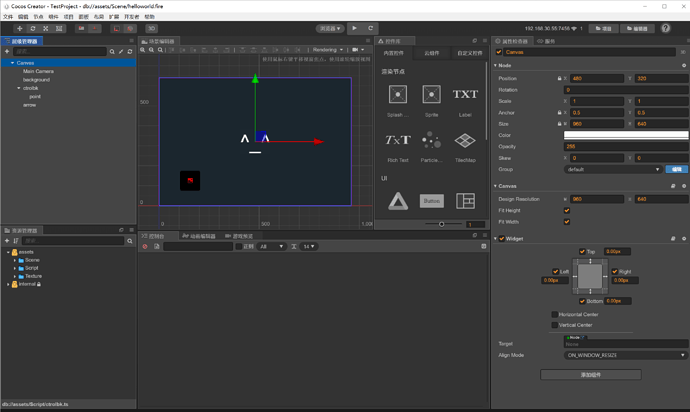Collapse the ctrolbk node tree

pyautogui.click(x=19, y=88)
